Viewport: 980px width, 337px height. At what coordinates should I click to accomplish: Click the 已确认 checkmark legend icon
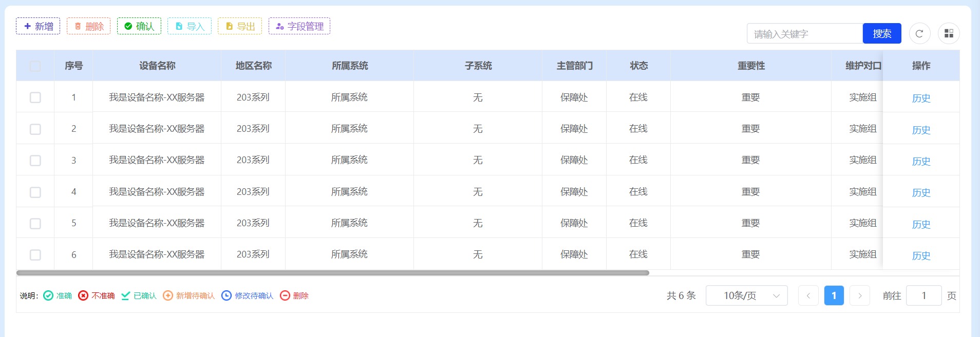click(125, 295)
